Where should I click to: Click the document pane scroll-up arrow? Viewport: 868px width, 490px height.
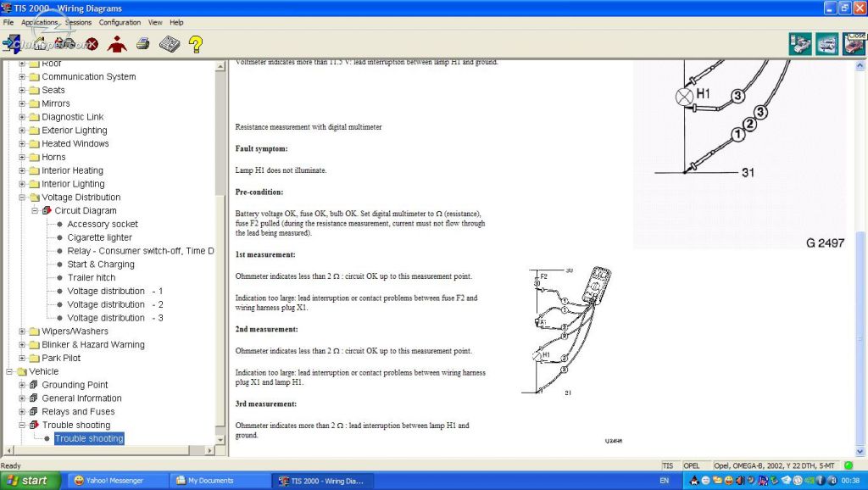click(x=860, y=65)
